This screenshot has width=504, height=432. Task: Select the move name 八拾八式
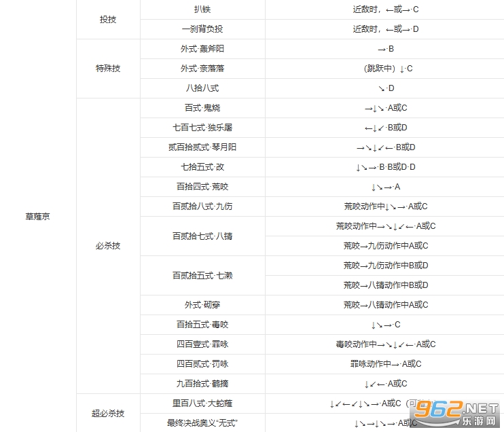point(202,88)
